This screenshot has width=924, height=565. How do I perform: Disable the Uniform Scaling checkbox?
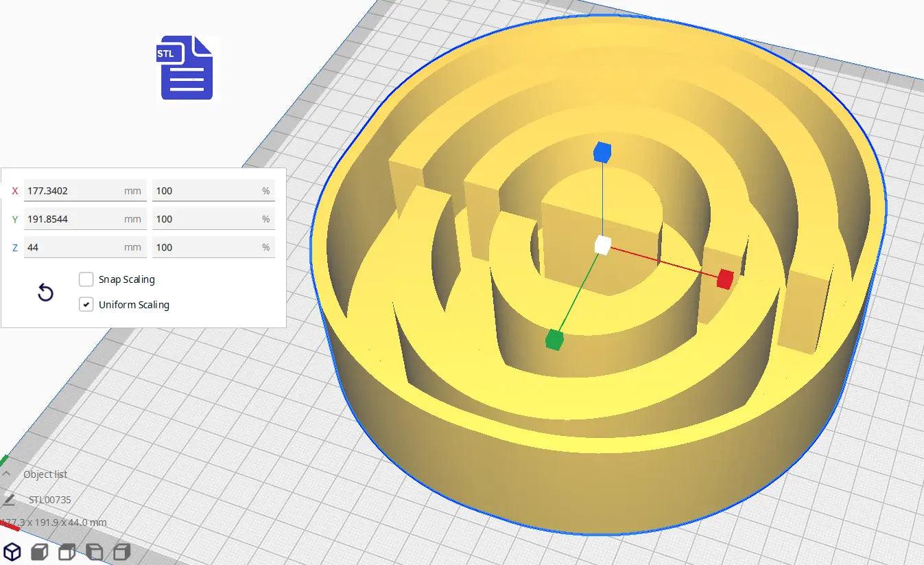click(x=86, y=304)
